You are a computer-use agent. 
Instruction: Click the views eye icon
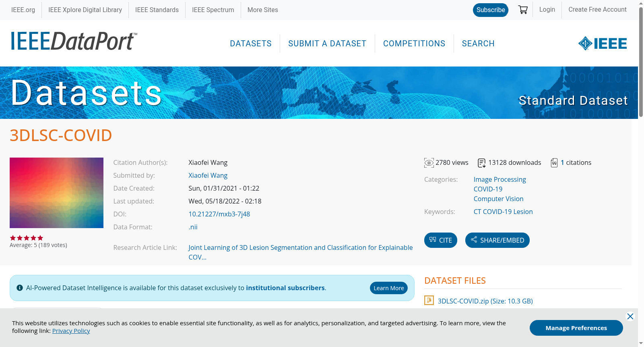(429, 163)
